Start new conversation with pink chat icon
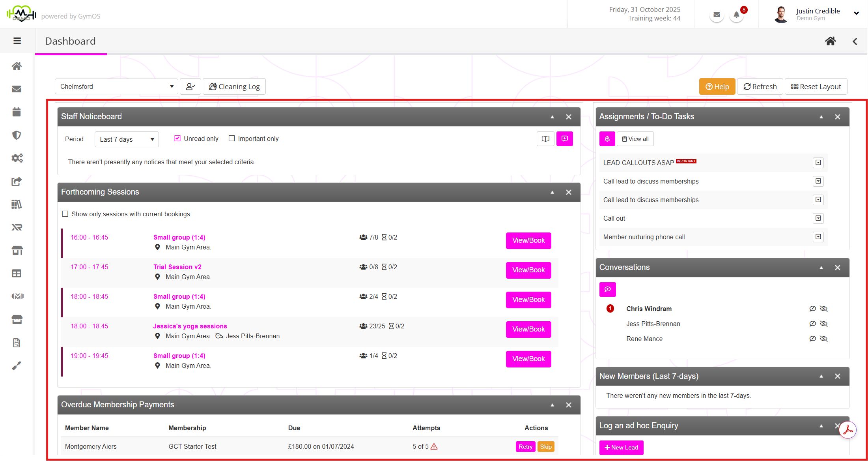This screenshot has width=868, height=461. pos(607,289)
